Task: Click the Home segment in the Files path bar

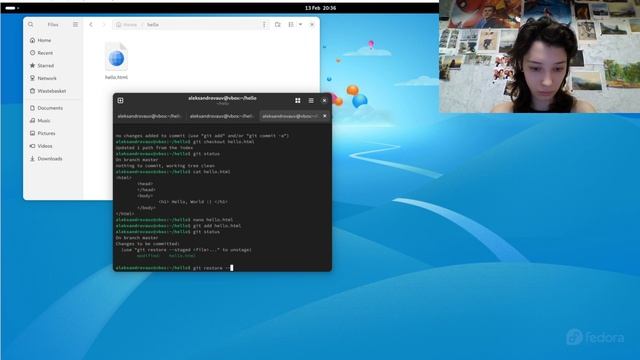Action: (x=127, y=24)
